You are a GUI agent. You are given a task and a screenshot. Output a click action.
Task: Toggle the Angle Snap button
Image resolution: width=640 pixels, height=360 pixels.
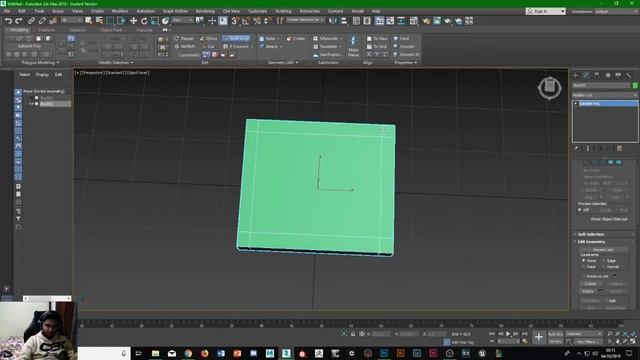(246, 21)
